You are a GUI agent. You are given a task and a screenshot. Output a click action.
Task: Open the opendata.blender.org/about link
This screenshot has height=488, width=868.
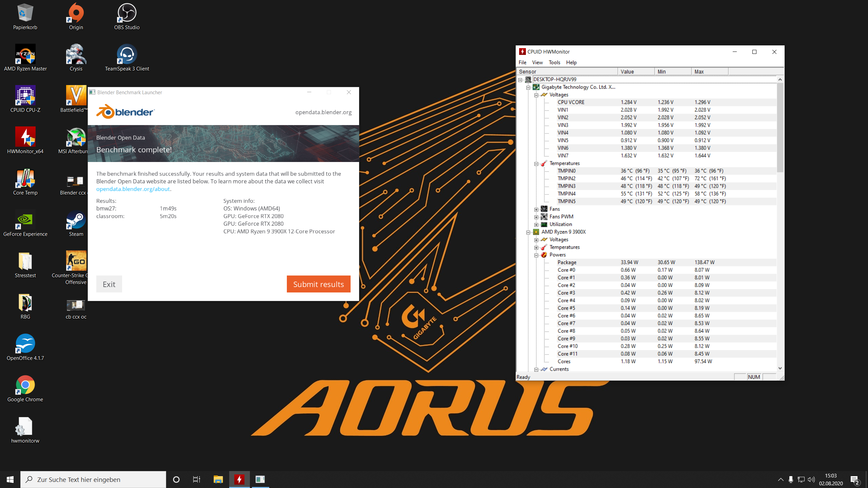coord(133,189)
